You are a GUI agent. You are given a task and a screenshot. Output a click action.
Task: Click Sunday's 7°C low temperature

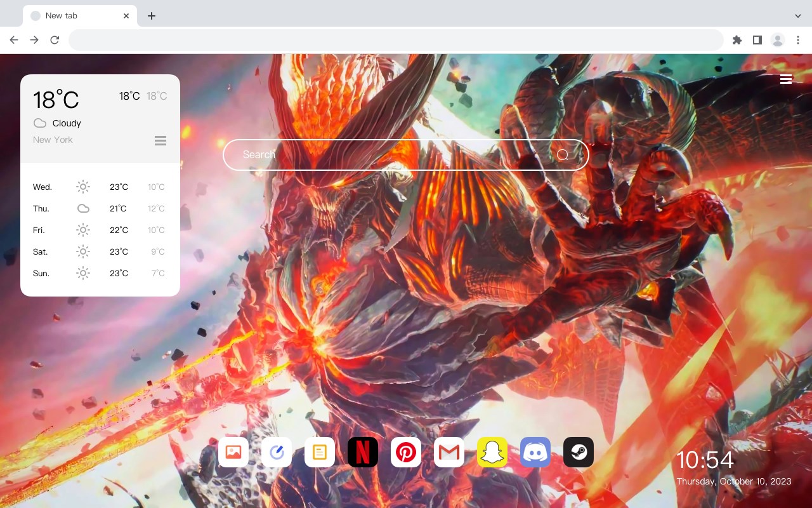[x=158, y=273]
